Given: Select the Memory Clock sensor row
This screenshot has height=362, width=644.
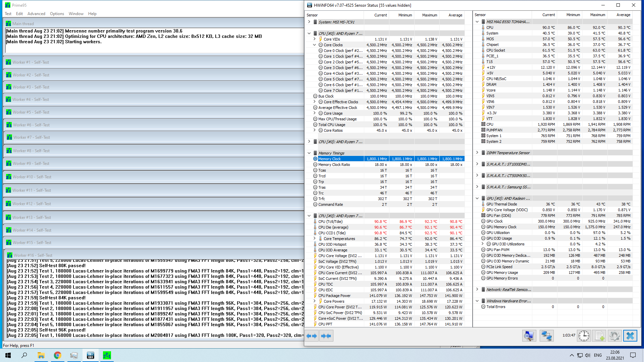Looking at the screenshot, I should pyautogui.click(x=339, y=159).
